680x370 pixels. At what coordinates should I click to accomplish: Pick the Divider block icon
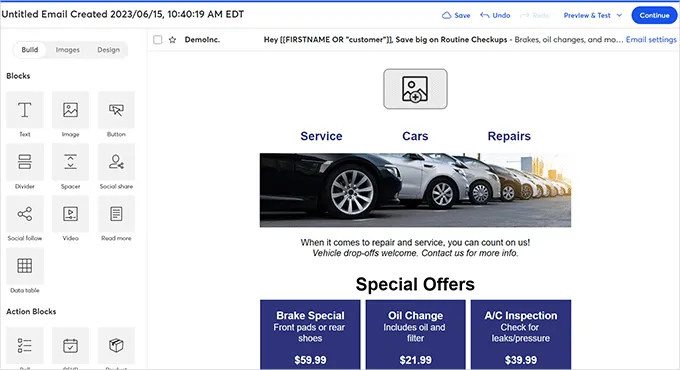[25, 162]
